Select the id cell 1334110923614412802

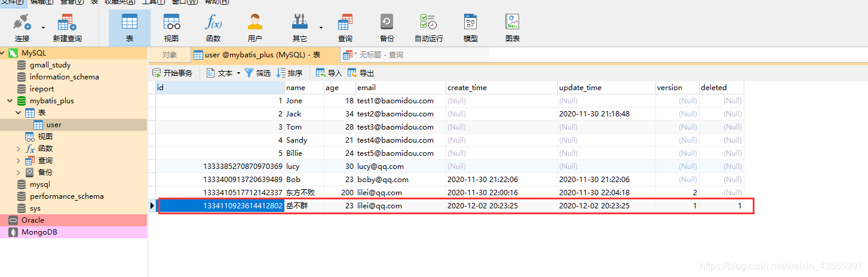click(x=220, y=206)
